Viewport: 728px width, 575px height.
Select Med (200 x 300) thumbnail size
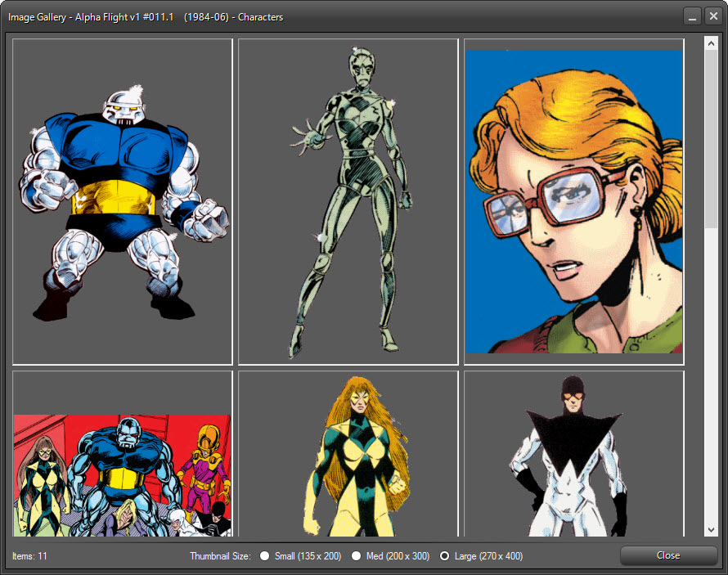pos(356,555)
